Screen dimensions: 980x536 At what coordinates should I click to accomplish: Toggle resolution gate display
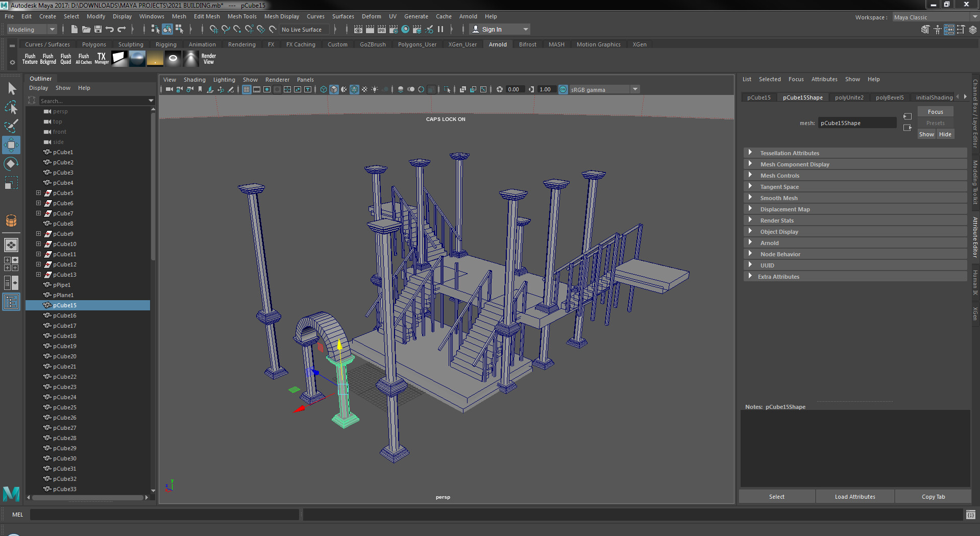point(267,89)
